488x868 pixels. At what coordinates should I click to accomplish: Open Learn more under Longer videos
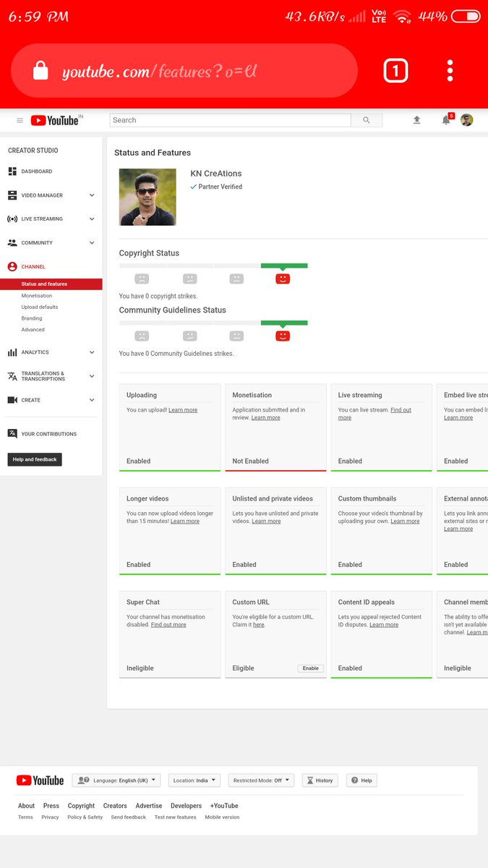[x=185, y=521]
